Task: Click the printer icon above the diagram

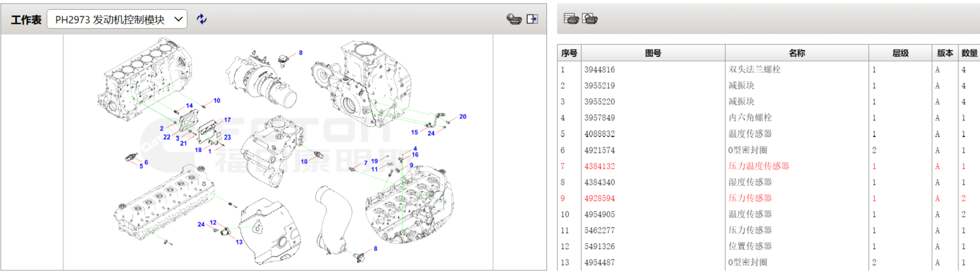Action: click(x=514, y=20)
